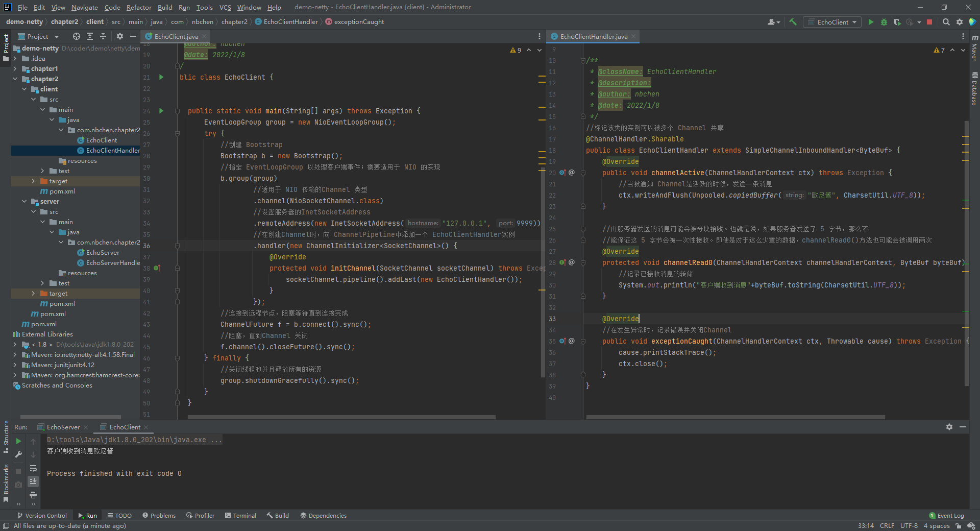Fold the main method in EchoClient.java
This screenshot has height=531, width=980.
click(177, 111)
